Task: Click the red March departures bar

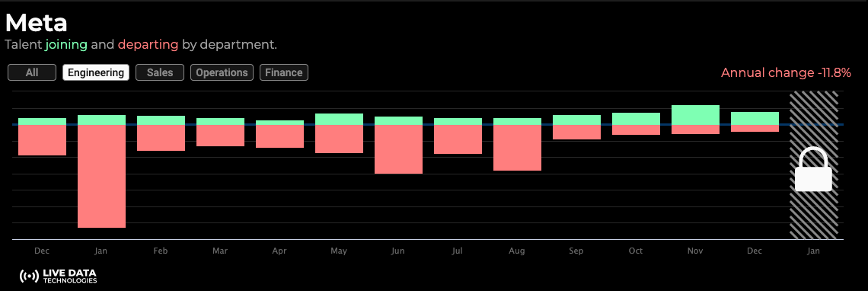Action: (220, 136)
